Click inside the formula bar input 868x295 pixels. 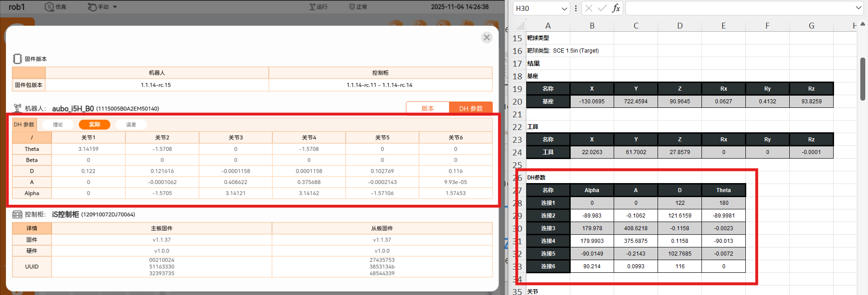point(738,8)
